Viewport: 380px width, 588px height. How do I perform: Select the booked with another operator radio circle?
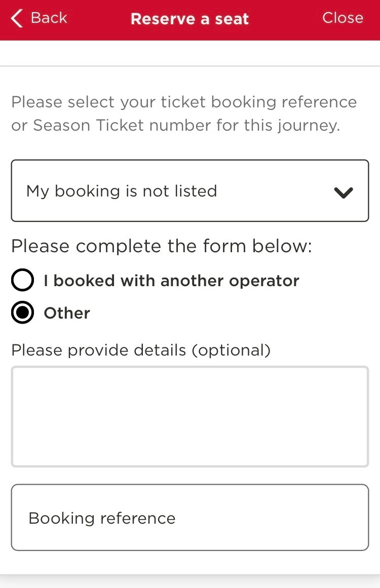click(23, 281)
